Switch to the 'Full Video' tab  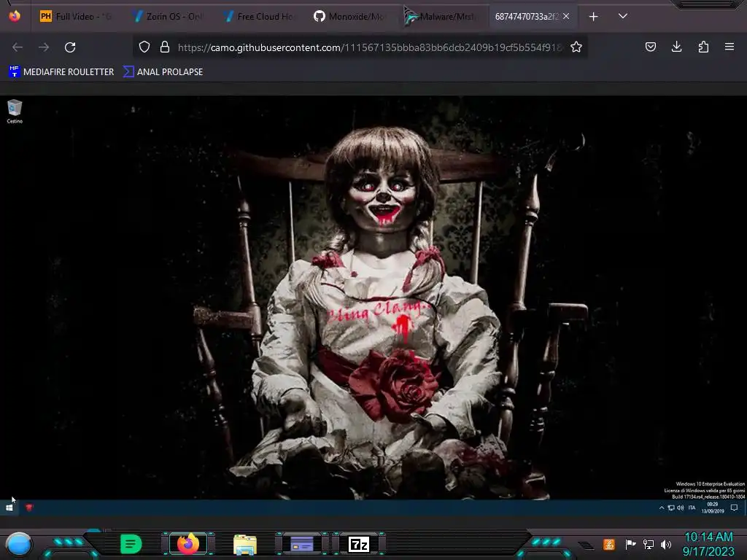point(76,17)
